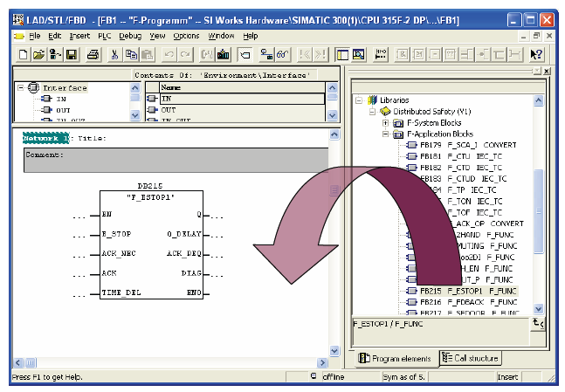Switch to the Program elements tab
565x392 pixels.
[395, 359]
